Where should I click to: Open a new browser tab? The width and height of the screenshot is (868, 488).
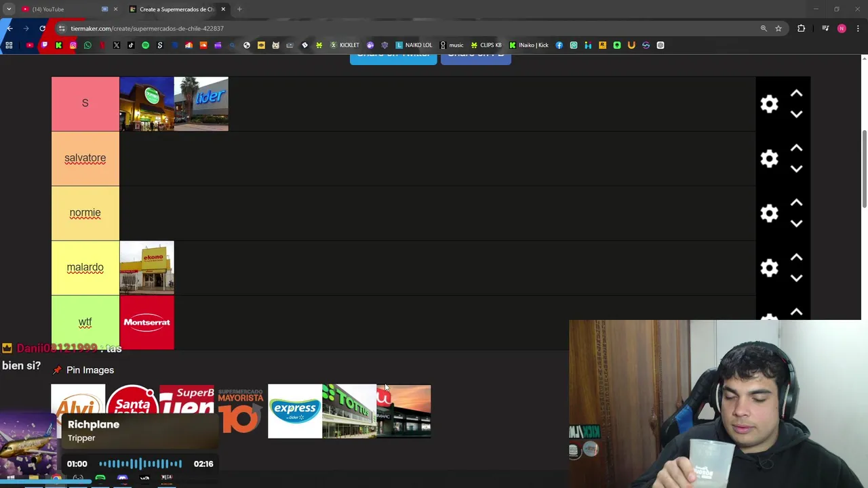click(239, 9)
